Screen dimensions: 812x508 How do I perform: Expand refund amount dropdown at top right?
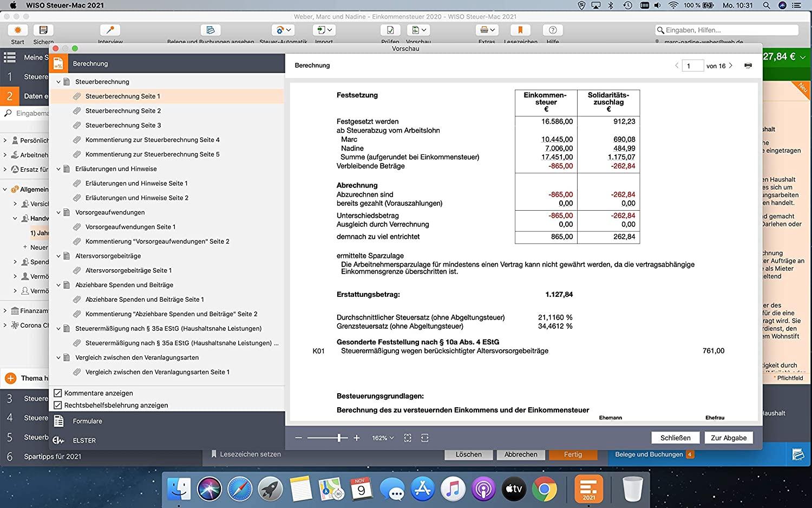tap(803, 57)
